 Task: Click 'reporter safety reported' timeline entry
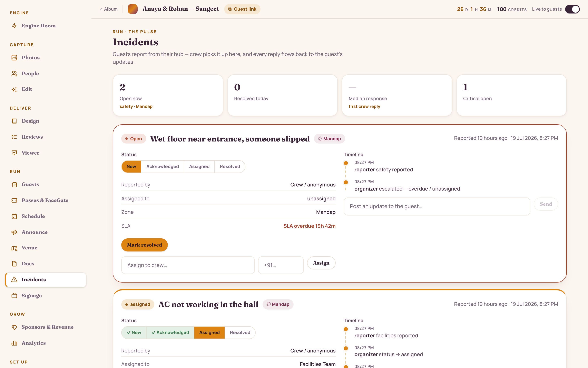pos(383,170)
